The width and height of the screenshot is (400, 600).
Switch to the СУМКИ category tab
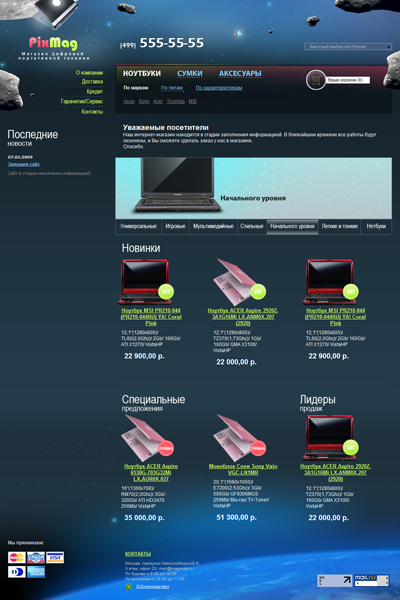pyautogui.click(x=189, y=73)
